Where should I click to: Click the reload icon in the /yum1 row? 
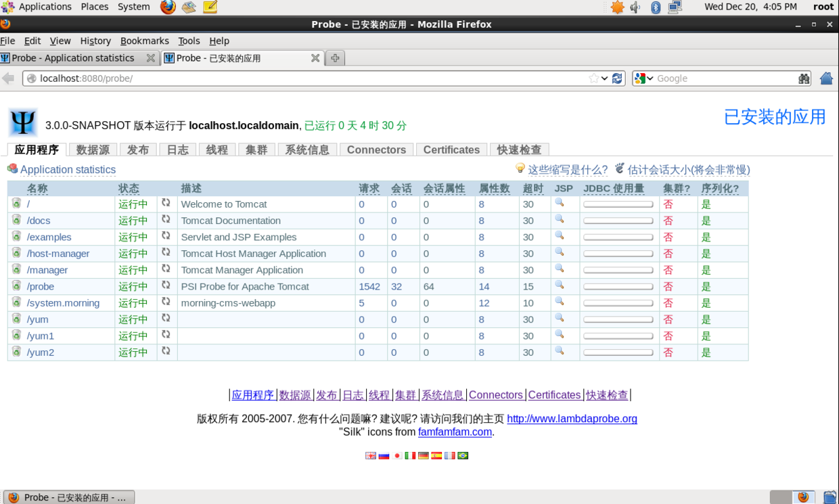tap(166, 334)
